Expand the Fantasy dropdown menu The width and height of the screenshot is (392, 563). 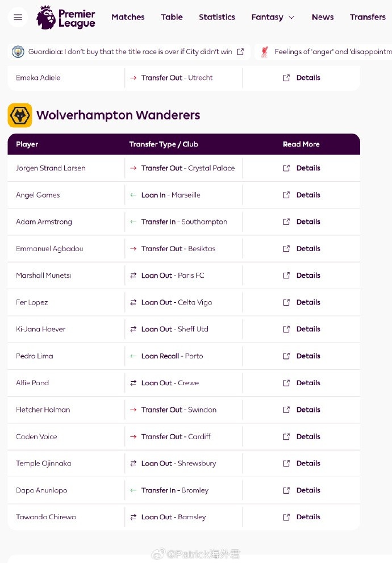tap(273, 17)
